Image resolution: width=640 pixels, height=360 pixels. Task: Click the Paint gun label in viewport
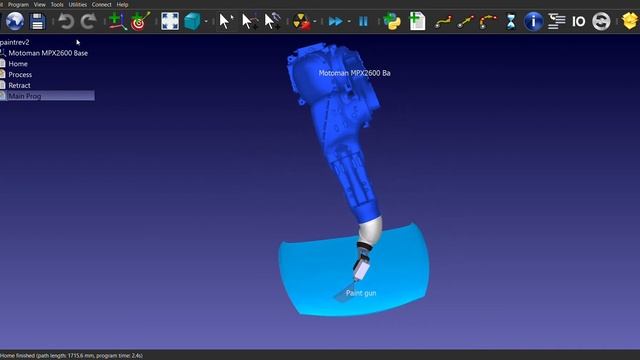click(361, 293)
